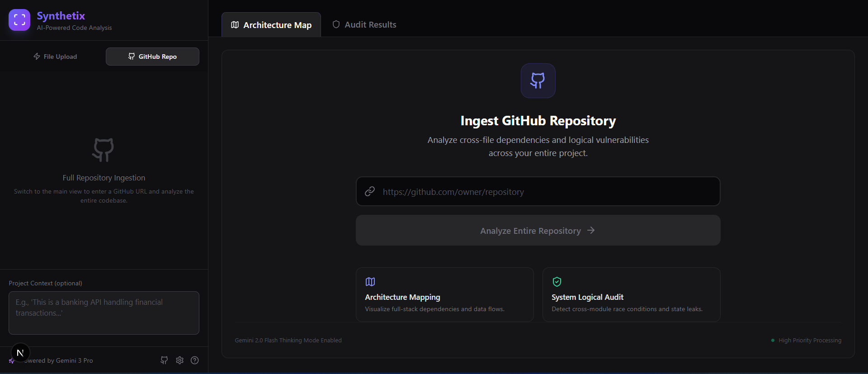Click the shield icon on Audit Results tab
Screen dimensions: 868x374
click(336, 24)
